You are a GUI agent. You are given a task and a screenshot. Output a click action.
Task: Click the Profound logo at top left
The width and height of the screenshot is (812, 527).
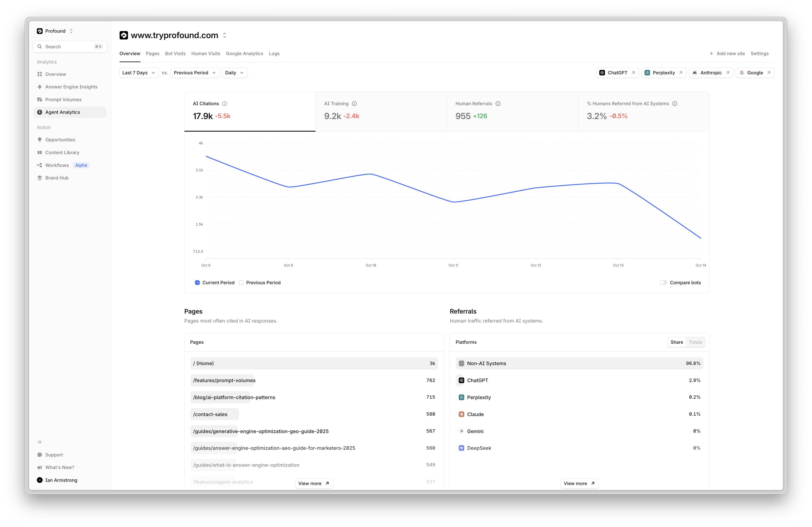[x=39, y=31]
